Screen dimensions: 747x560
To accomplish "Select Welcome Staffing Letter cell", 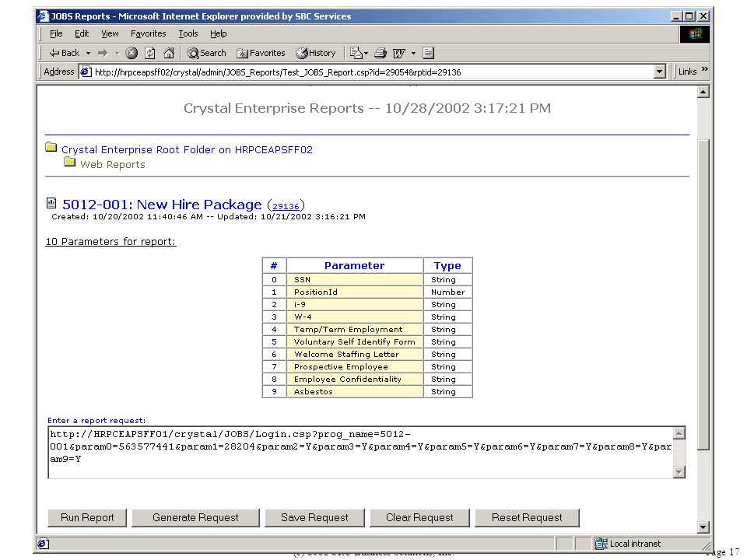I will pyautogui.click(x=355, y=354).
